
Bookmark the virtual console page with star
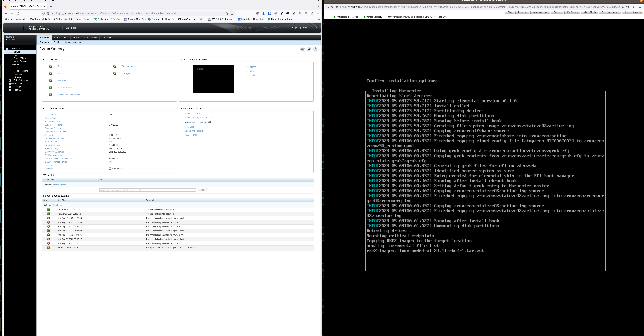click(x=628, y=7)
